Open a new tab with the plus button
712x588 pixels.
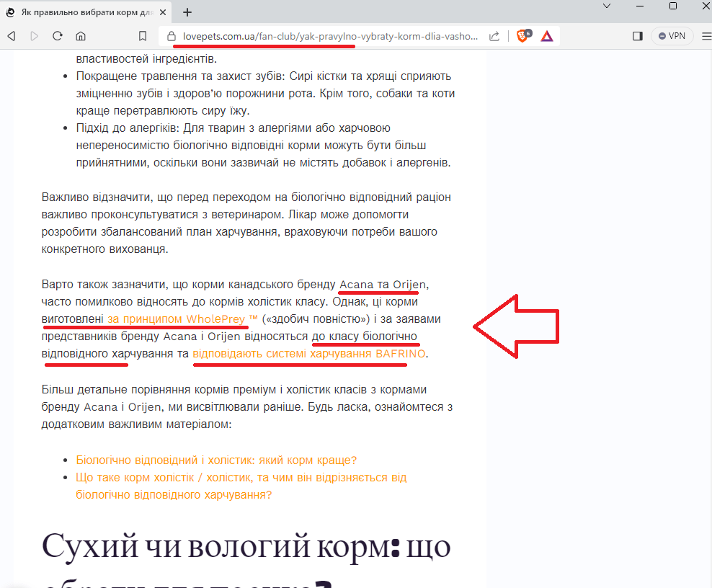[x=187, y=12]
